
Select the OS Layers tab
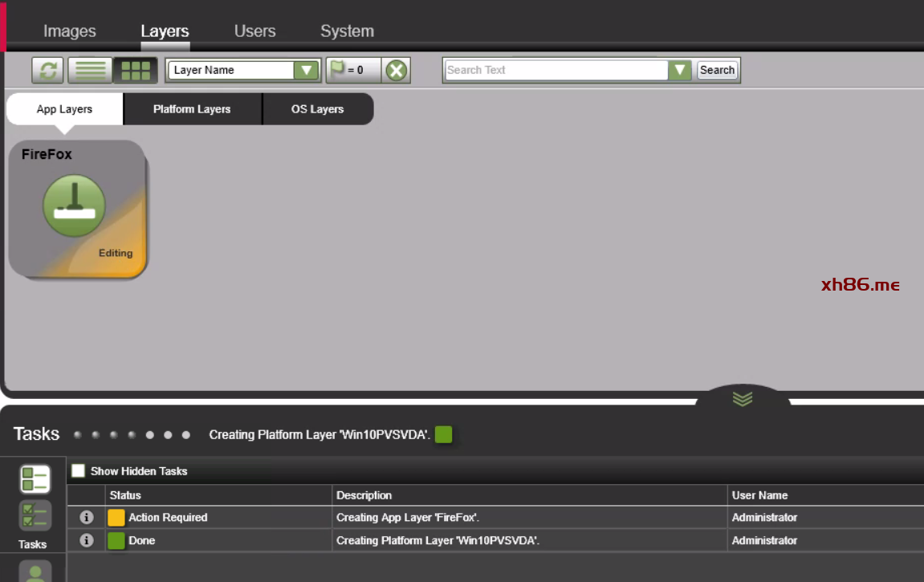pos(317,109)
